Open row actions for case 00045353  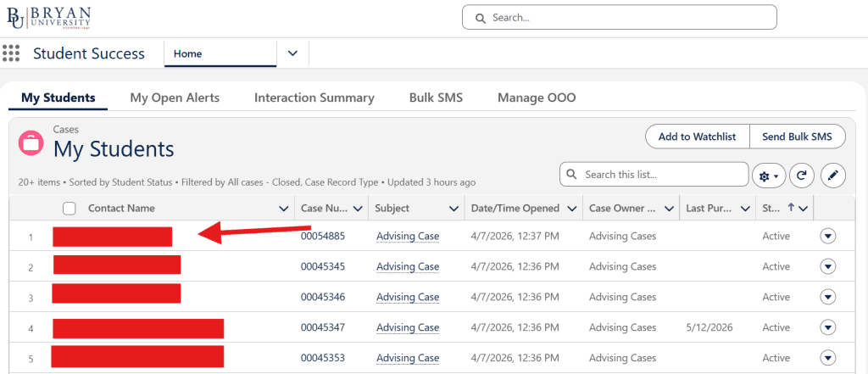(827, 358)
